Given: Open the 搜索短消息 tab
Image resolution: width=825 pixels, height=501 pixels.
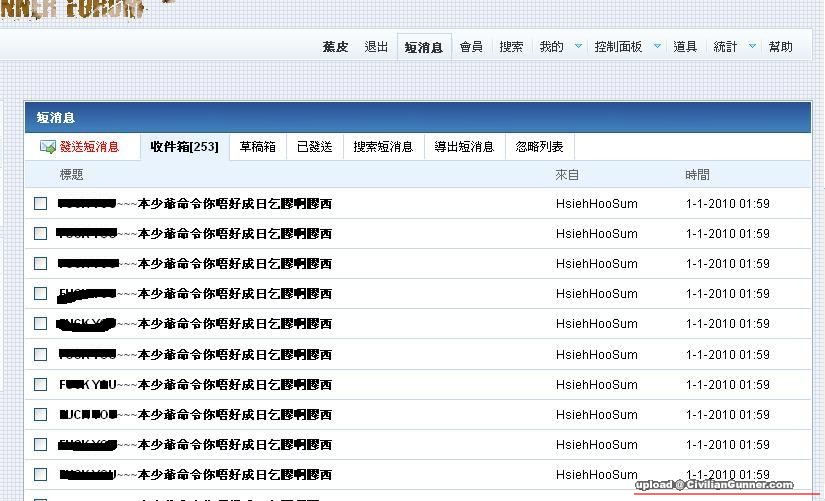Looking at the screenshot, I should click(383, 147).
